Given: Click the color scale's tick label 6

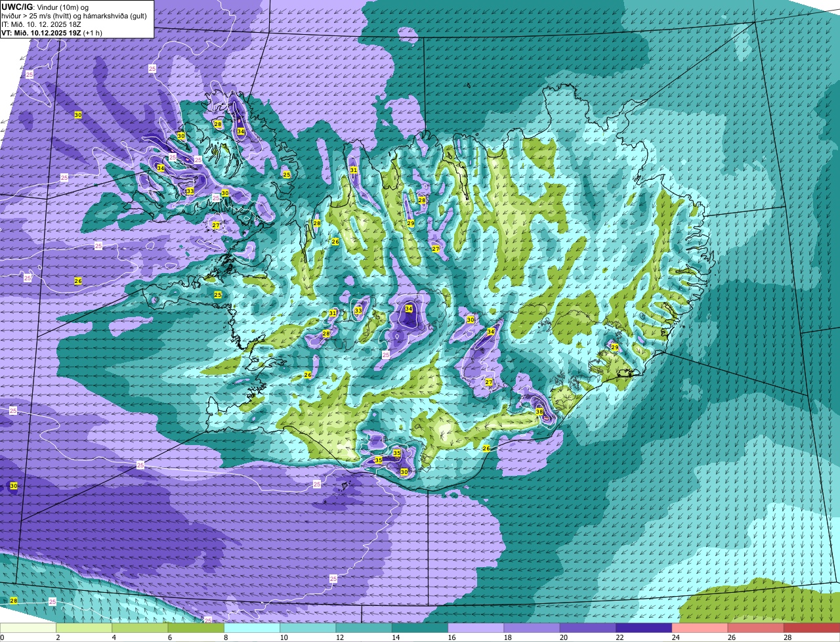Looking at the screenshot, I should coord(170,637).
